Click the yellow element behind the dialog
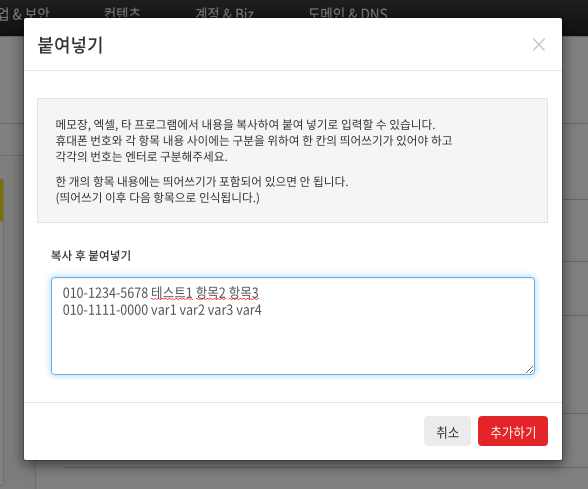 2,200
